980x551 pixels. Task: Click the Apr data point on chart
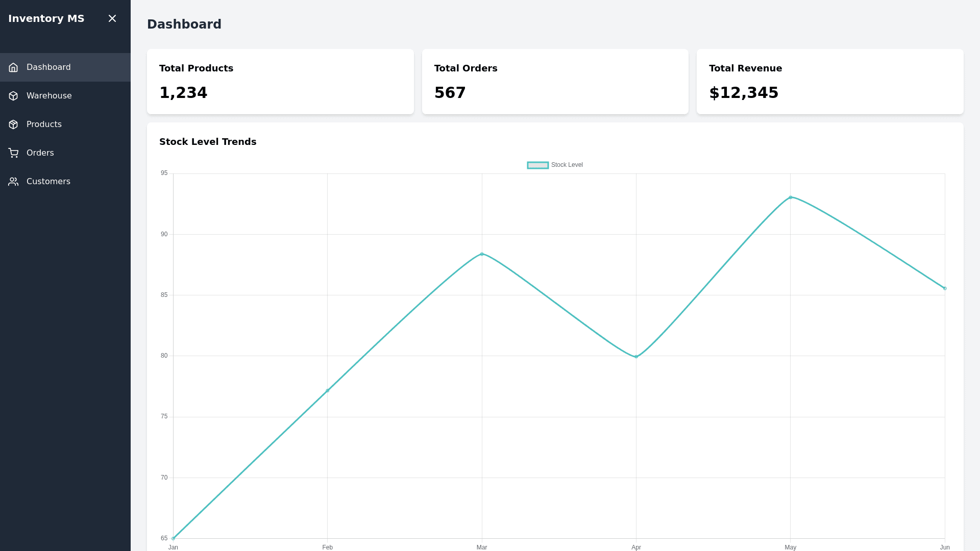636,357
